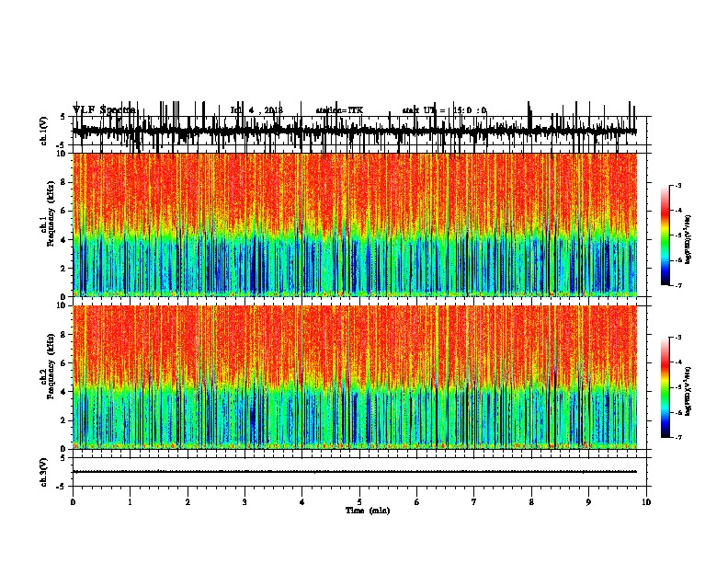
Task: Click the ch.2 spectrogram color bar
Action: [x=665, y=387]
